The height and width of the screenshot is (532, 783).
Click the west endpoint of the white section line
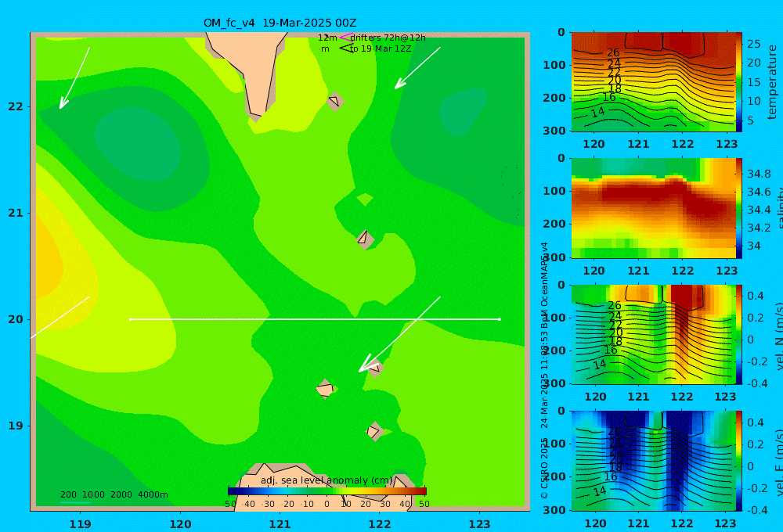pyautogui.click(x=130, y=319)
